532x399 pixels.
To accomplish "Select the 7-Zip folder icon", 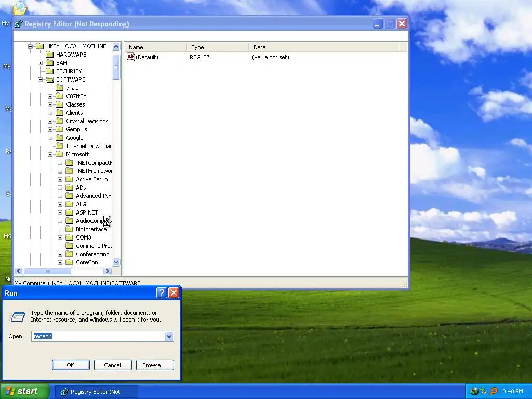I will coord(59,87).
